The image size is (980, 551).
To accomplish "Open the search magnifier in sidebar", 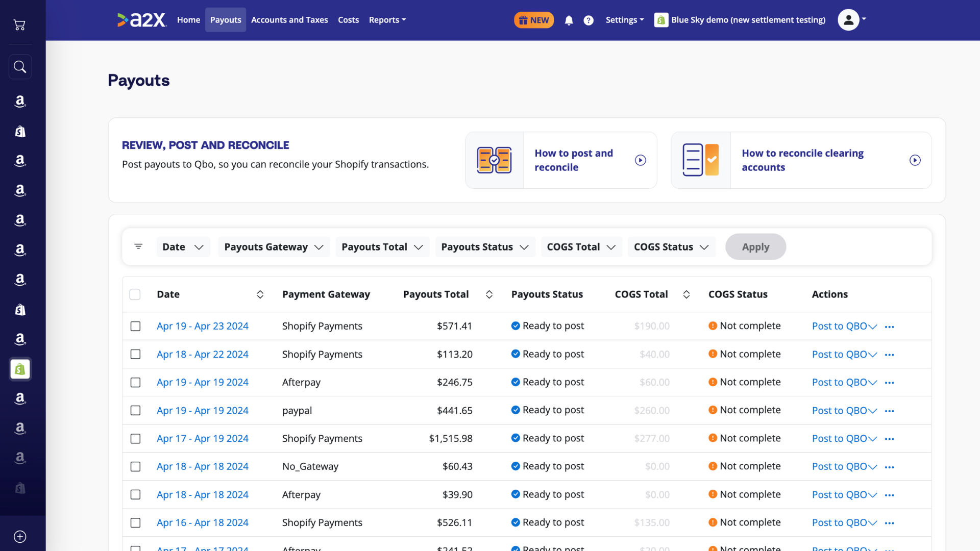I will (x=20, y=66).
